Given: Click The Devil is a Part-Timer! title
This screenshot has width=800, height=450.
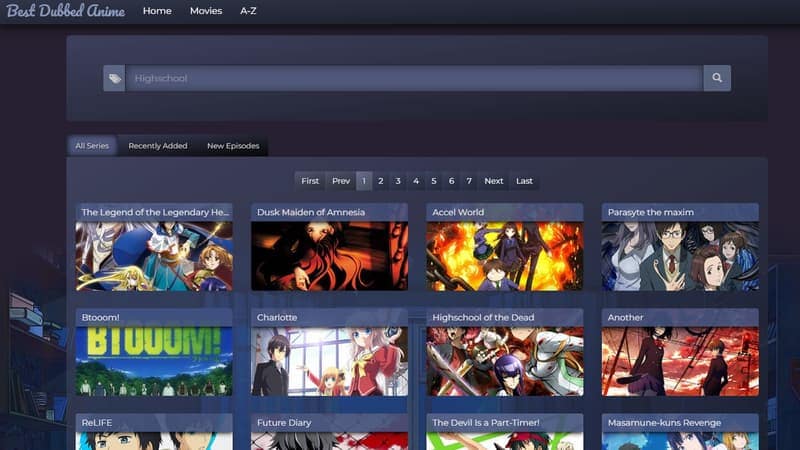Looking at the screenshot, I should [486, 423].
